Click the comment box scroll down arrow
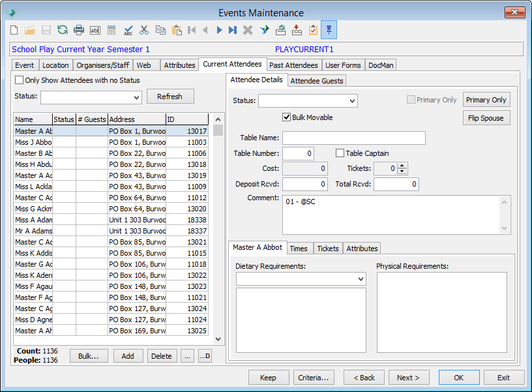Image resolution: width=532 pixels, height=392 pixels. [x=504, y=228]
